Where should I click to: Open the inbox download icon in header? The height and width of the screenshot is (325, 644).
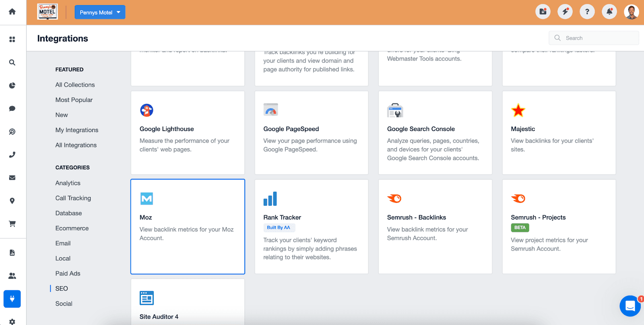(x=543, y=12)
